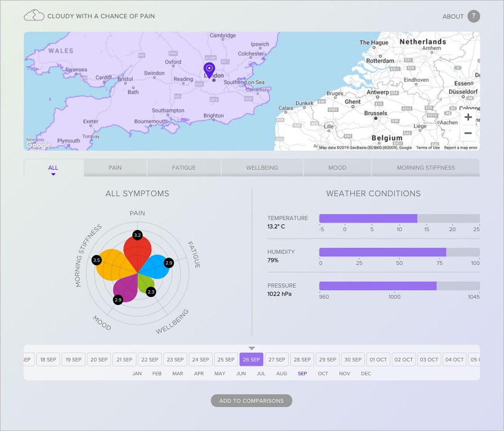
Task: Select 19 SEP on the timeline
Action: click(73, 360)
